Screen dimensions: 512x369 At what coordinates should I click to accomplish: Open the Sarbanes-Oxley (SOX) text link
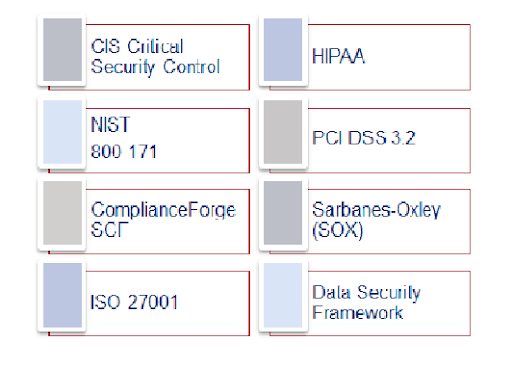(376, 220)
